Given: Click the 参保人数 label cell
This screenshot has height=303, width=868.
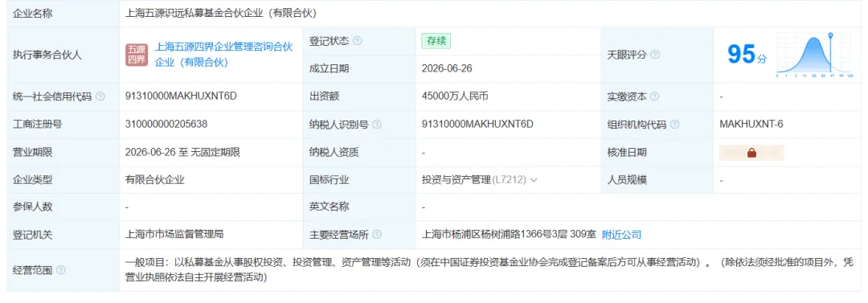Looking at the screenshot, I should pyautogui.click(x=63, y=207).
